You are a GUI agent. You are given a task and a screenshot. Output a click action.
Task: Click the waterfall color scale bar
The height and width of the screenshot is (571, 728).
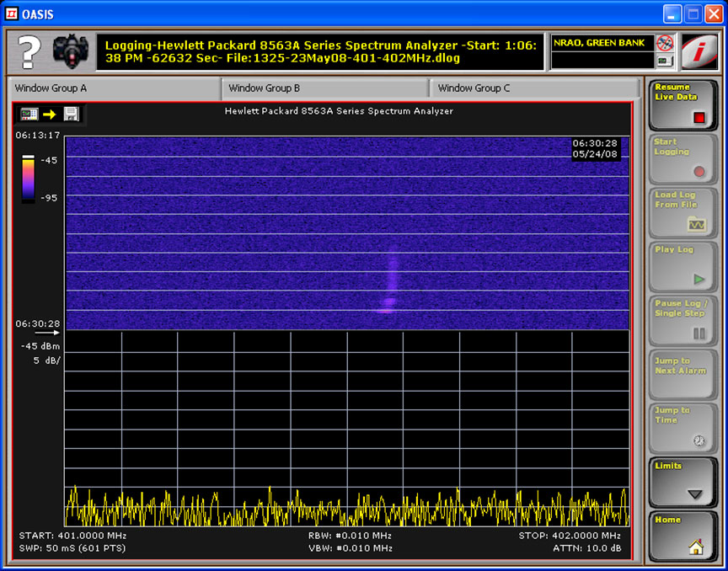click(29, 179)
